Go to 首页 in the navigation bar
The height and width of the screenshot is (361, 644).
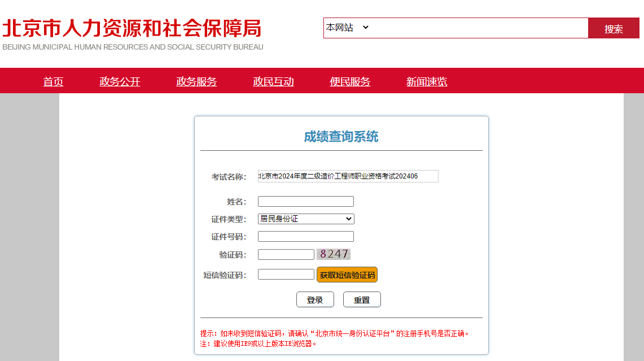point(53,81)
